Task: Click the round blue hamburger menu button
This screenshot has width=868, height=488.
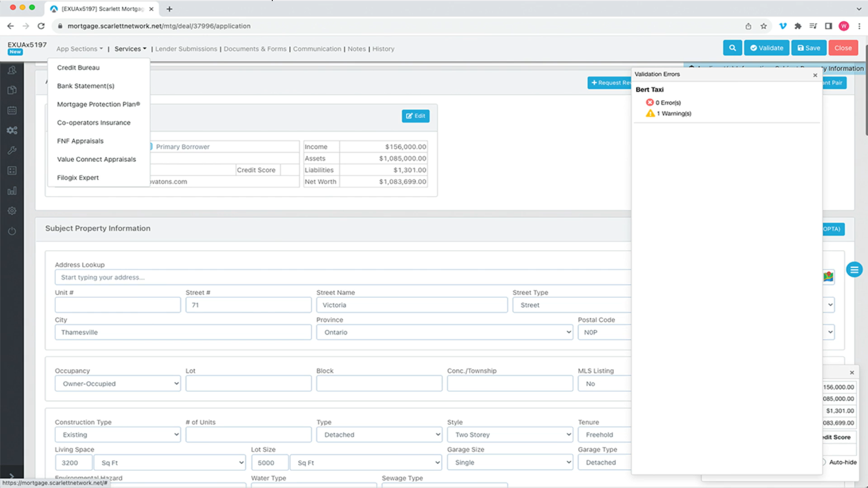Action: 854,270
